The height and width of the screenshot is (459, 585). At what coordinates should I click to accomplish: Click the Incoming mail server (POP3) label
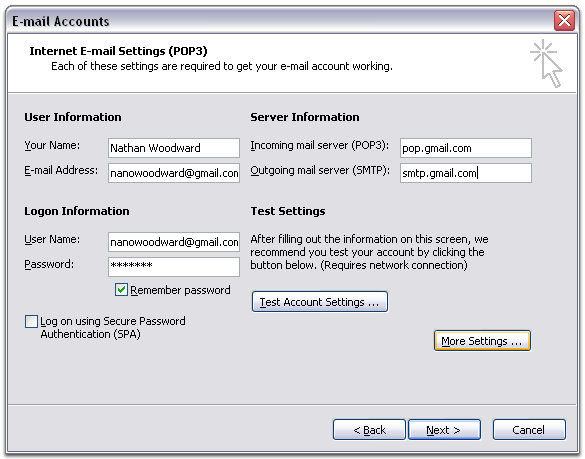coord(320,145)
